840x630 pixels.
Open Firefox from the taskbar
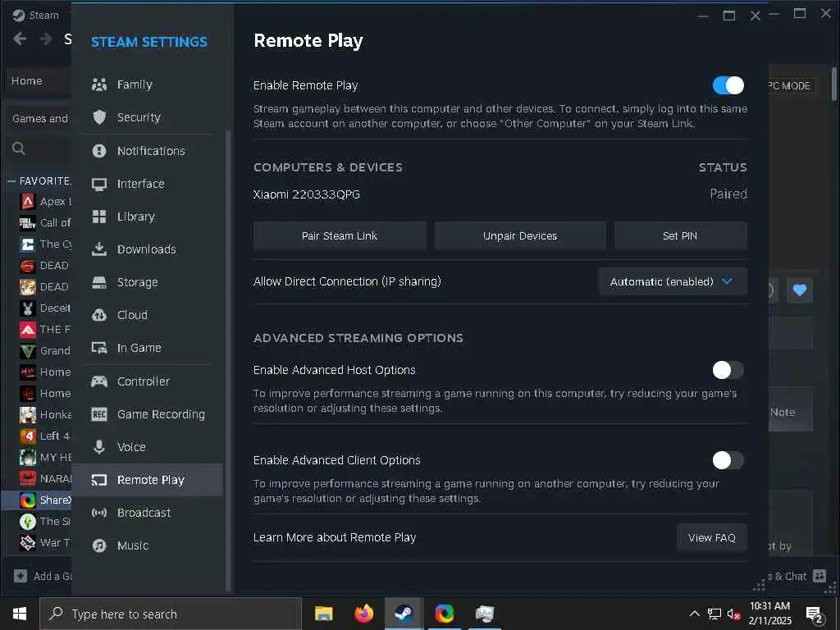[x=363, y=614]
